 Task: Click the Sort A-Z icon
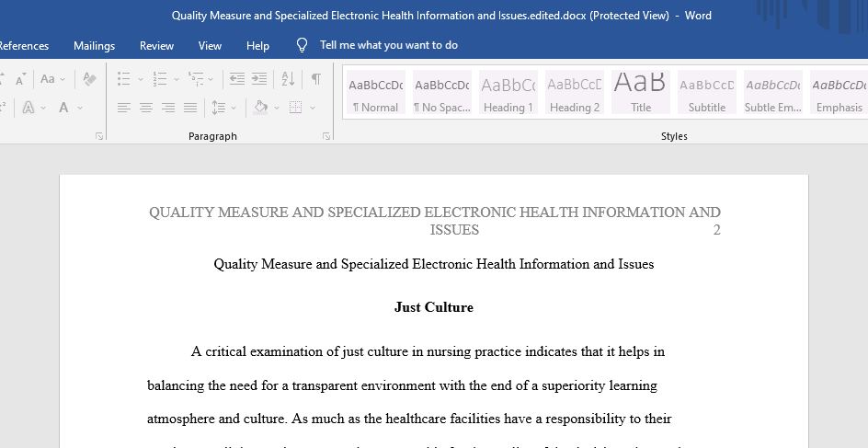tap(288, 79)
